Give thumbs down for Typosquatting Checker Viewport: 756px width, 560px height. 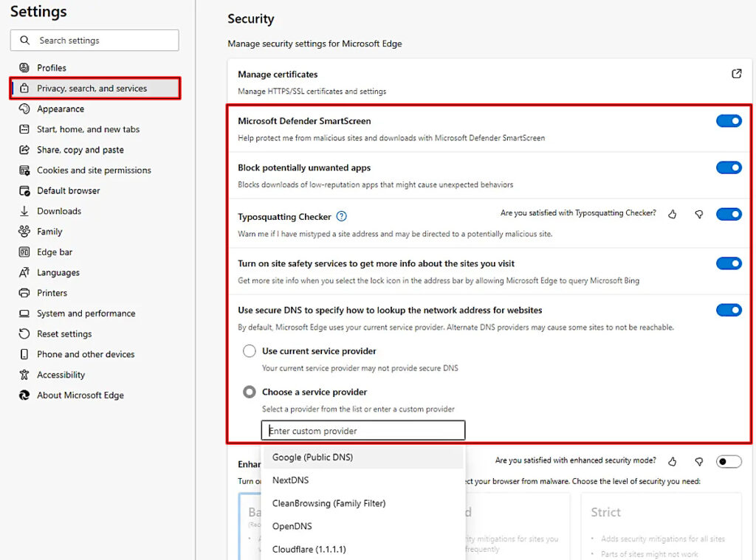(698, 214)
